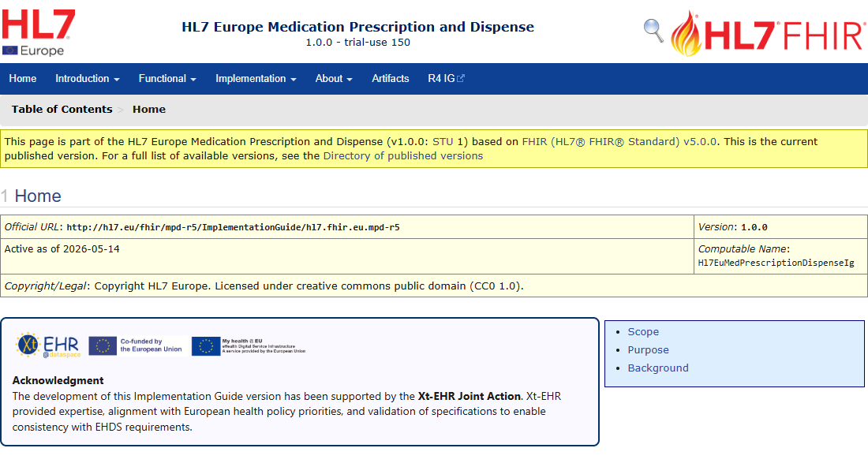Click the Xt-EHR dataspace logo
This screenshot has height=463, width=868.
point(48,345)
